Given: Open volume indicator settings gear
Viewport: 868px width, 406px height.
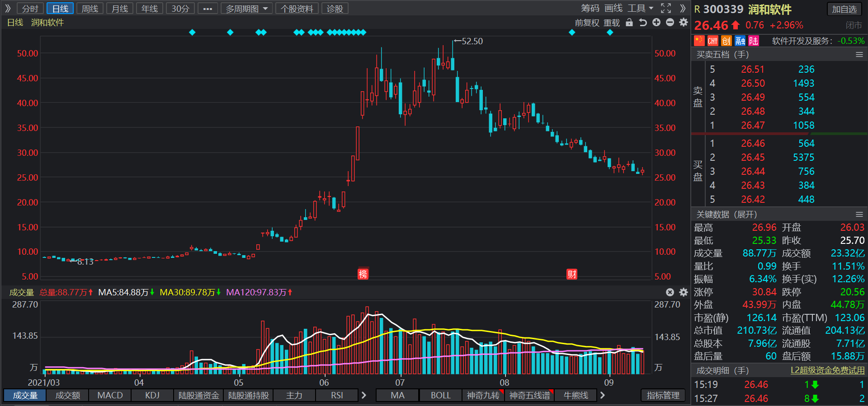Looking at the screenshot, I should 684,292.
